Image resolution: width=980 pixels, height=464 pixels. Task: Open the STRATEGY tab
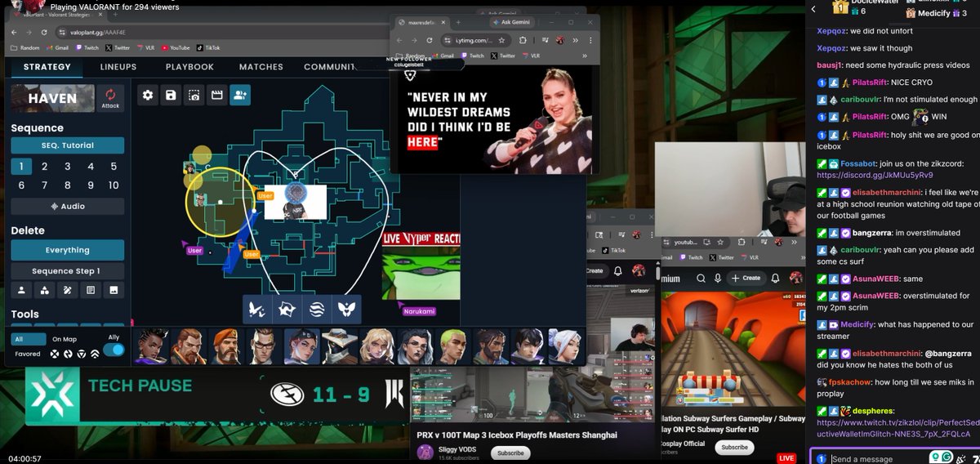click(x=47, y=67)
